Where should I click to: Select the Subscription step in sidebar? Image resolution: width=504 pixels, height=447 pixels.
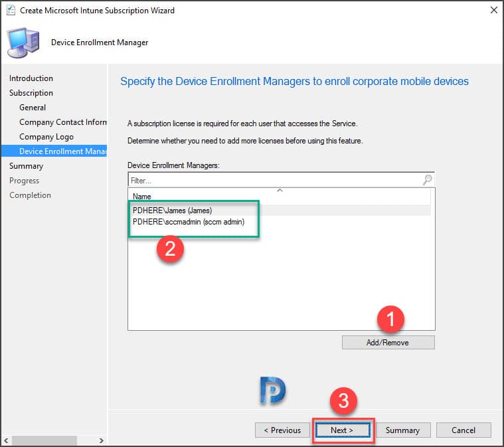pyautogui.click(x=31, y=93)
